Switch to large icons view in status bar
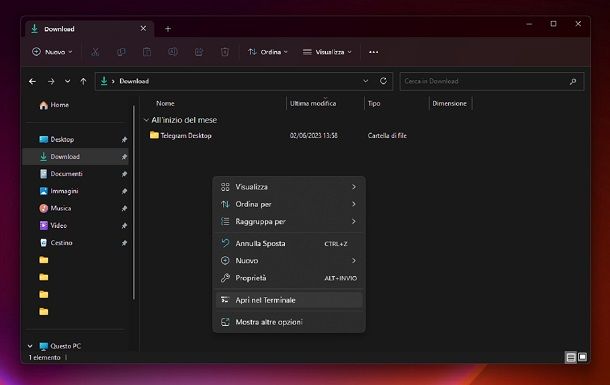610x385 pixels. tap(582, 357)
